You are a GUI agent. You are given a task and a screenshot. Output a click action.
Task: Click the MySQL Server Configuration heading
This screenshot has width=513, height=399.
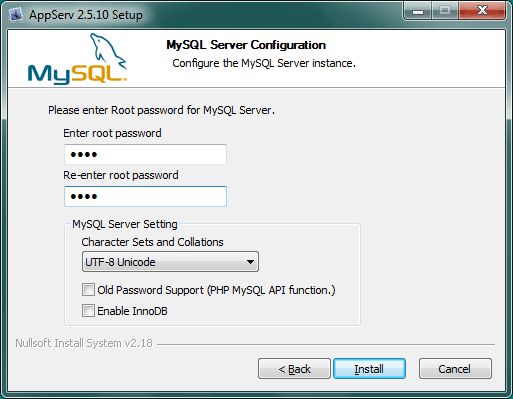coord(246,45)
